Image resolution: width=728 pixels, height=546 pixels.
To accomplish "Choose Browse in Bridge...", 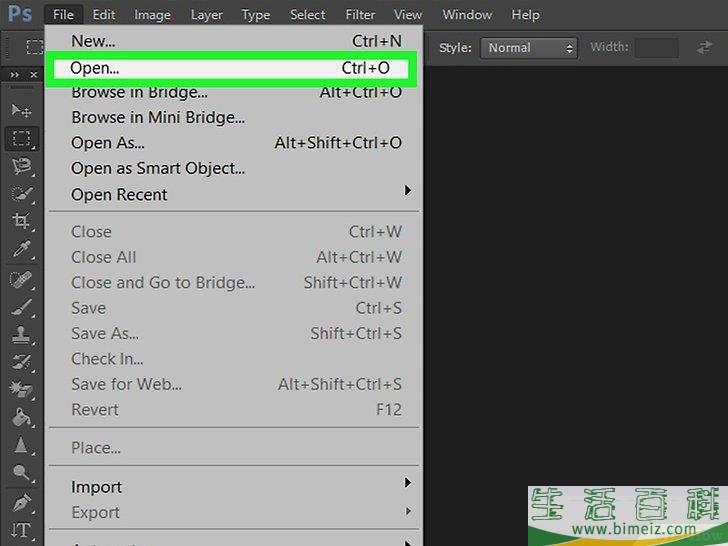I will [x=236, y=92].
